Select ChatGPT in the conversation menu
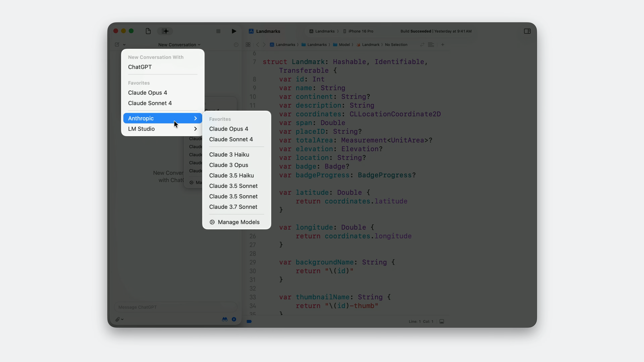Viewport: 644px width, 362px height. (x=140, y=67)
